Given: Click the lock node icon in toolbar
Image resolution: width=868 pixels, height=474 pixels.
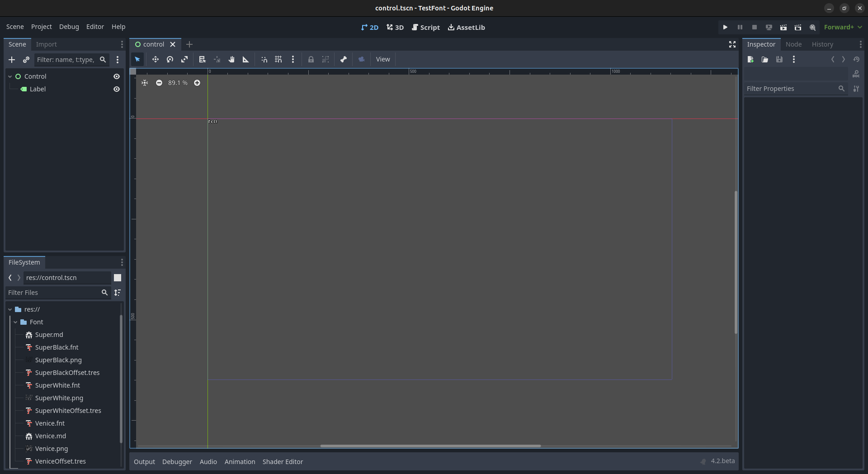Looking at the screenshot, I should tap(311, 59).
